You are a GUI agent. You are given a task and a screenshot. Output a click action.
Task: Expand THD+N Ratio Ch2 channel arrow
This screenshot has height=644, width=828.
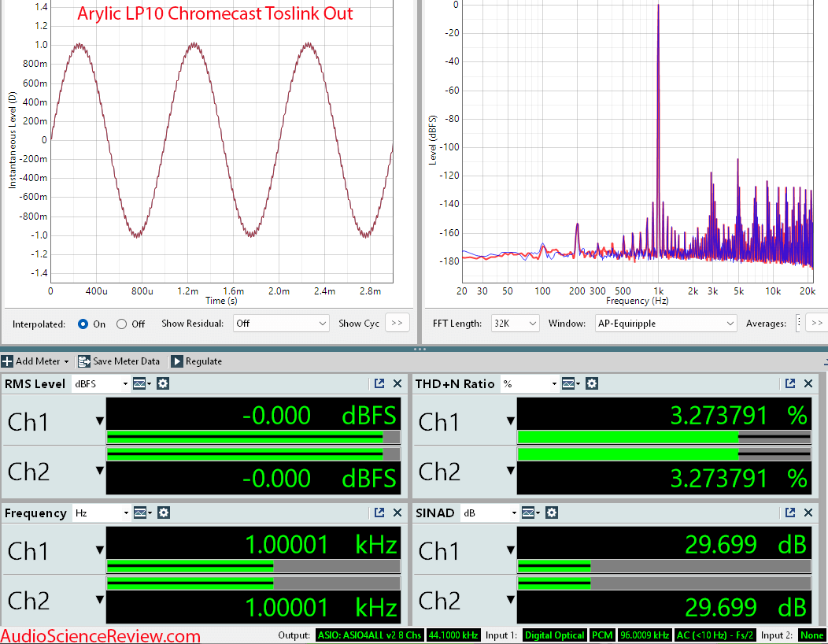[510, 470]
